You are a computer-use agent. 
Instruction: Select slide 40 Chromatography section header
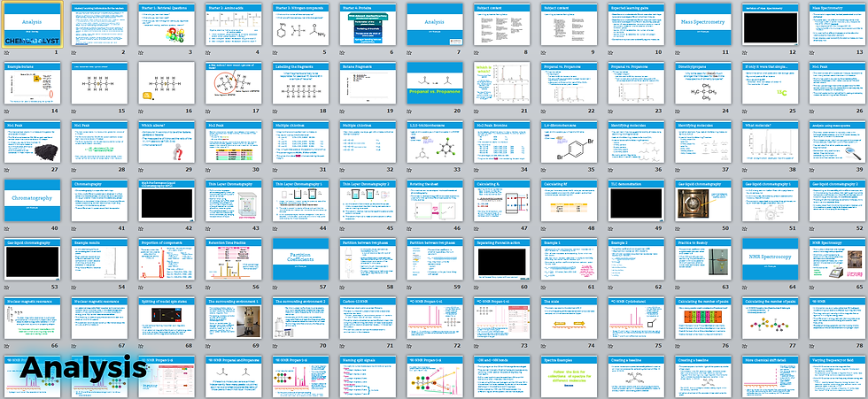31,200
